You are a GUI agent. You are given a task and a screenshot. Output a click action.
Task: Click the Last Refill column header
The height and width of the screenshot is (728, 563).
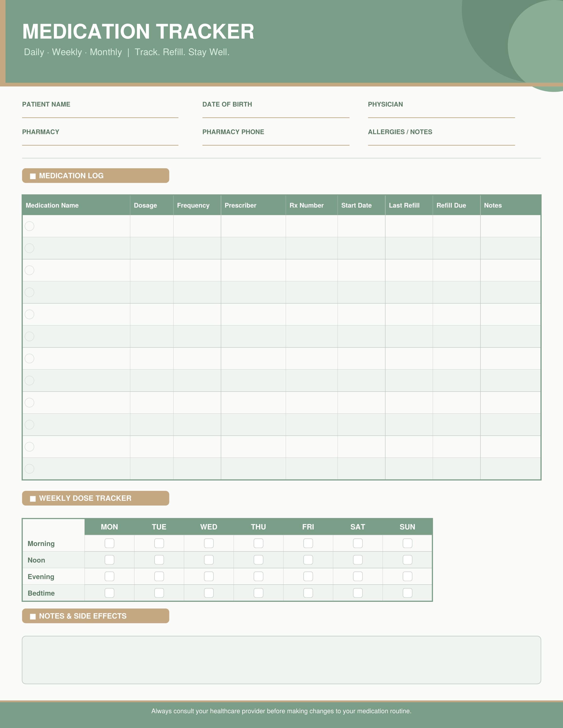pos(409,205)
